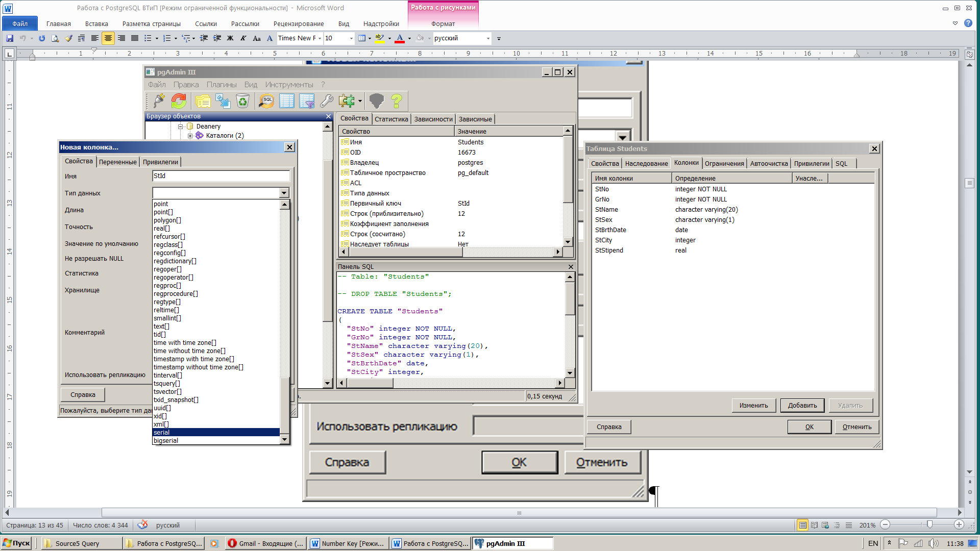Open object Properties icon in pgAdmin toolbar
Image resolution: width=980 pixels, height=551 pixels.
pyautogui.click(x=203, y=101)
